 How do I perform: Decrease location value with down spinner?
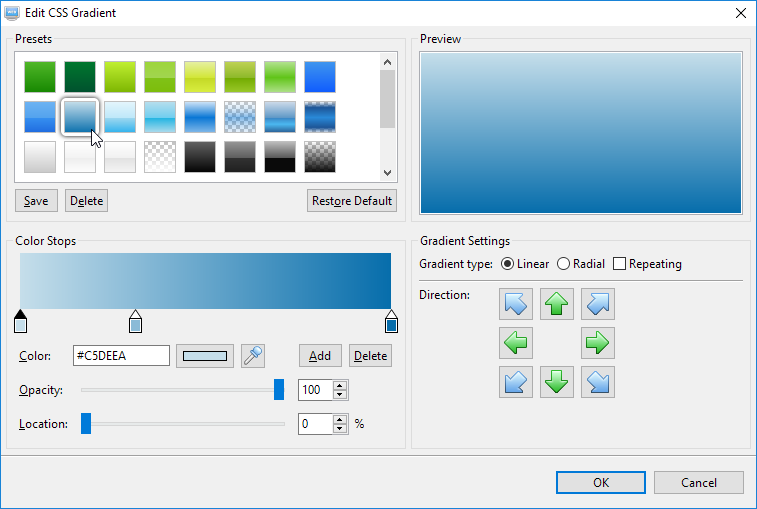coord(340,428)
